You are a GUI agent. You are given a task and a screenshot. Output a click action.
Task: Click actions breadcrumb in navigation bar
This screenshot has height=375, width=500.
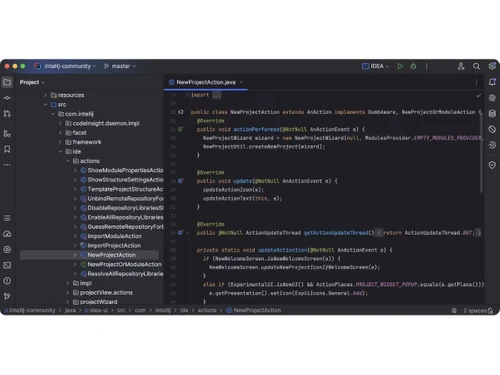pyautogui.click(x=207, y=310)
